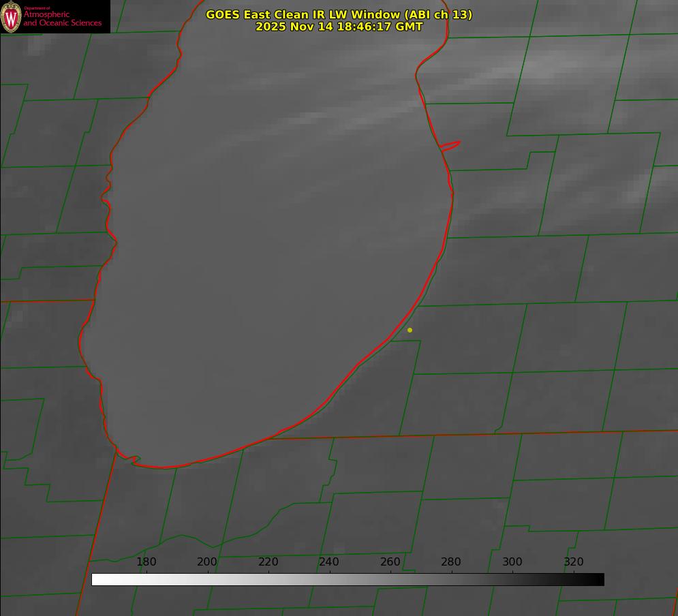Select the "(ABI ch 13)" channel label
678x616 pixels.
tap(438, 14)
